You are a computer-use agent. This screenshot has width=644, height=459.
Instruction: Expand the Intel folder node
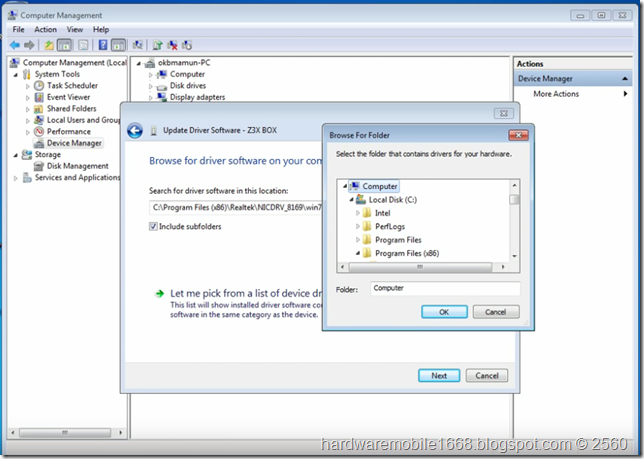point(357,213)
